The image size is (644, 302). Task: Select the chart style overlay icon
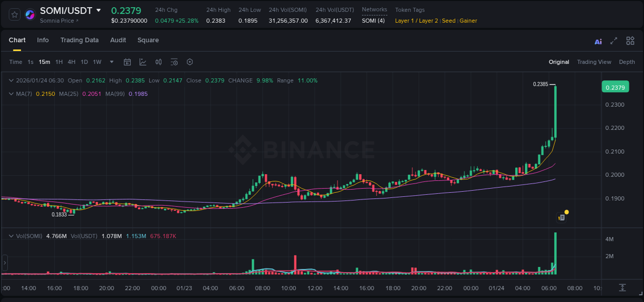tap(142, 62)
